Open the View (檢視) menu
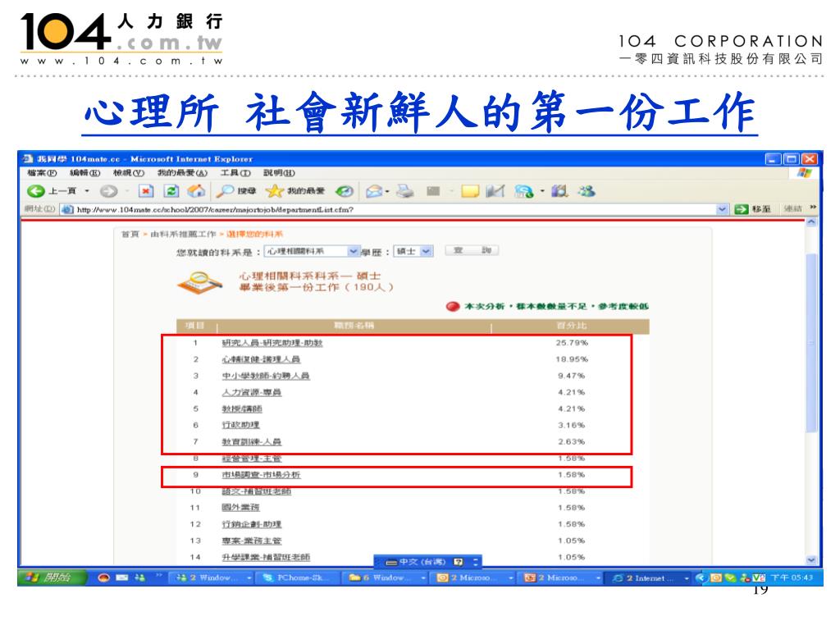The image size is (840, 630). point(129,173)
